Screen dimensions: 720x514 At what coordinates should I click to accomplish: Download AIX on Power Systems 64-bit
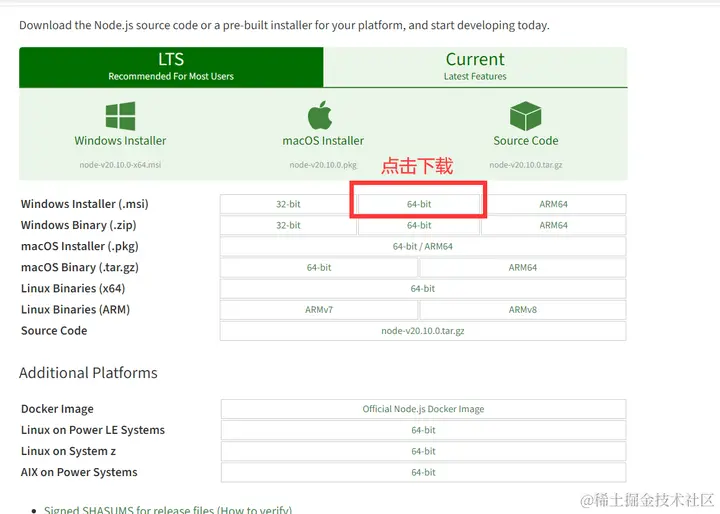point(423,472)
